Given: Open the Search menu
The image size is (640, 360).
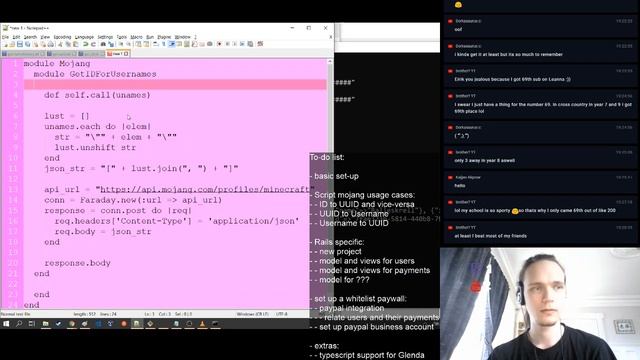Looking at the screenshot, I should click(30, 37).
